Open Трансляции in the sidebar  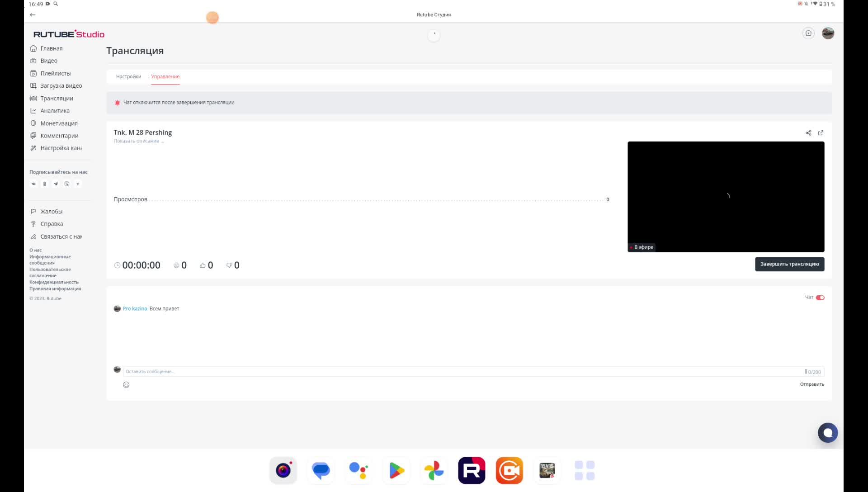click(x=56, y=99)
